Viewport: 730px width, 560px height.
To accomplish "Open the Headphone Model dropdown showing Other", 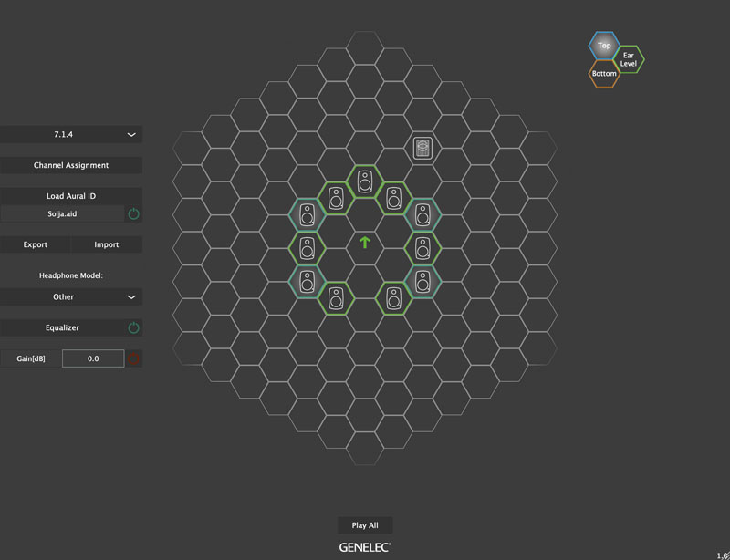I will (x=71, y=297).
